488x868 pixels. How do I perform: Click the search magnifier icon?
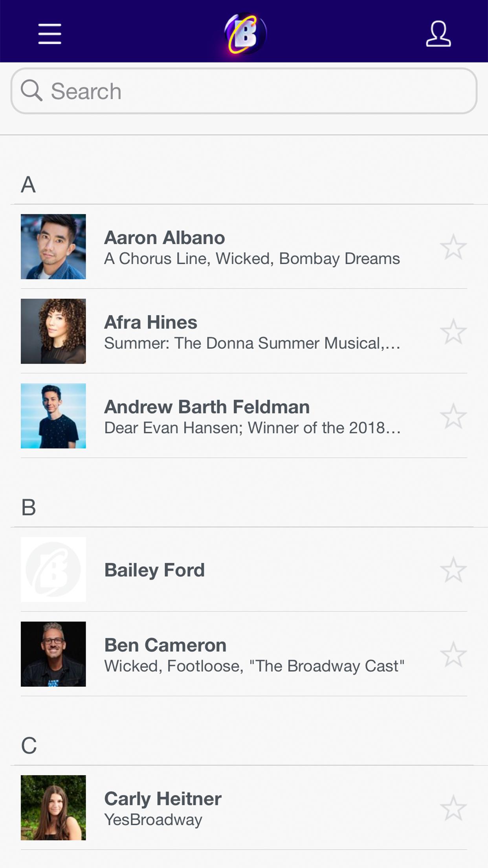[x=31, y=90]
